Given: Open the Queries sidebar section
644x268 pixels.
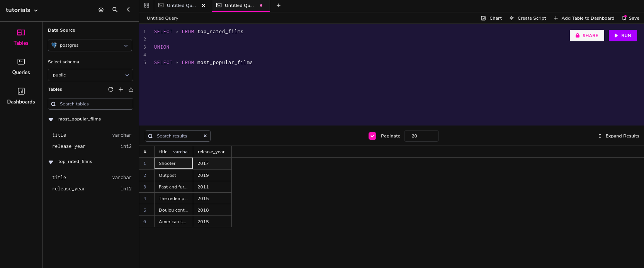Looking at the screenshot, I should click(x=21, y=67).
